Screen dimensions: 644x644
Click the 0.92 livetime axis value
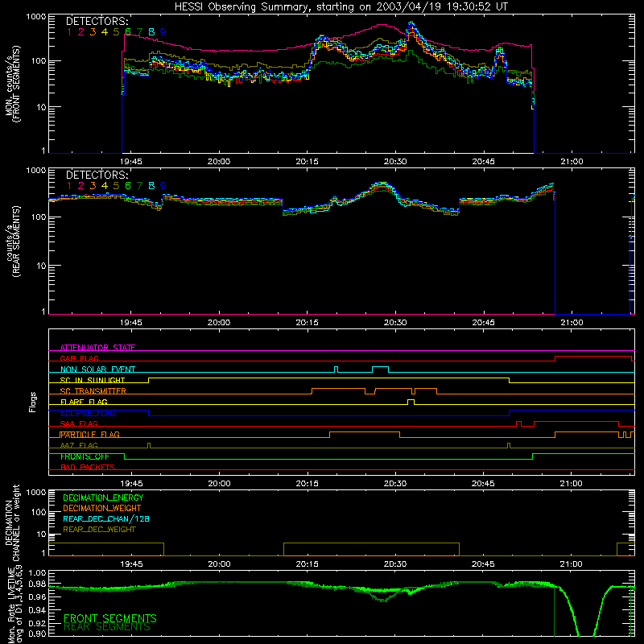click(37, 622)
